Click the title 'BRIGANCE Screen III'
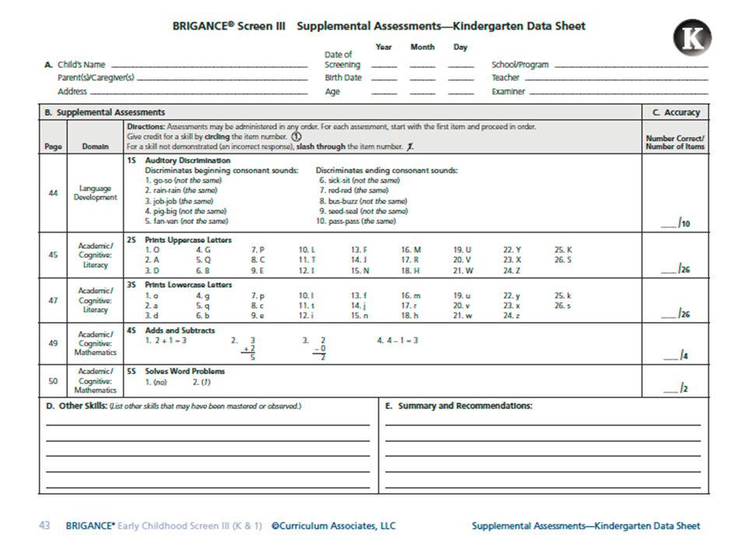The height and width of the screenshot is (560, 747). pyautogui.click(x=229, y=26)
